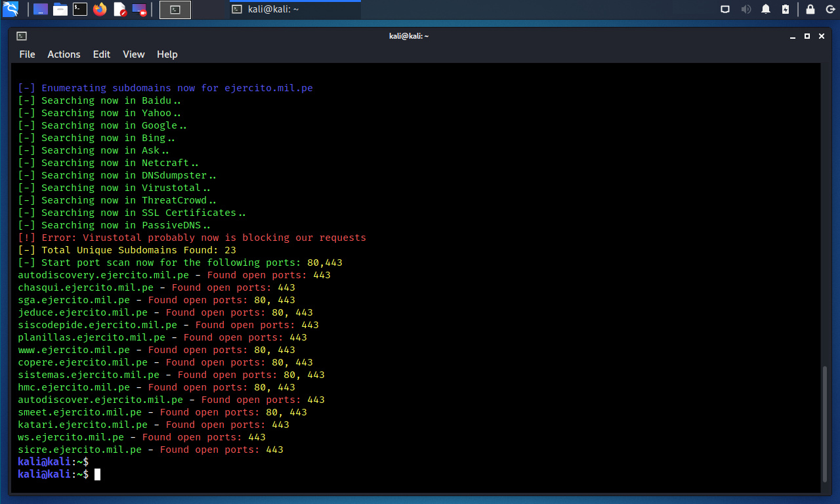The image size is (840, 504).
Task: Click the kali@kali taskbar window button
Action: point(295,9)
